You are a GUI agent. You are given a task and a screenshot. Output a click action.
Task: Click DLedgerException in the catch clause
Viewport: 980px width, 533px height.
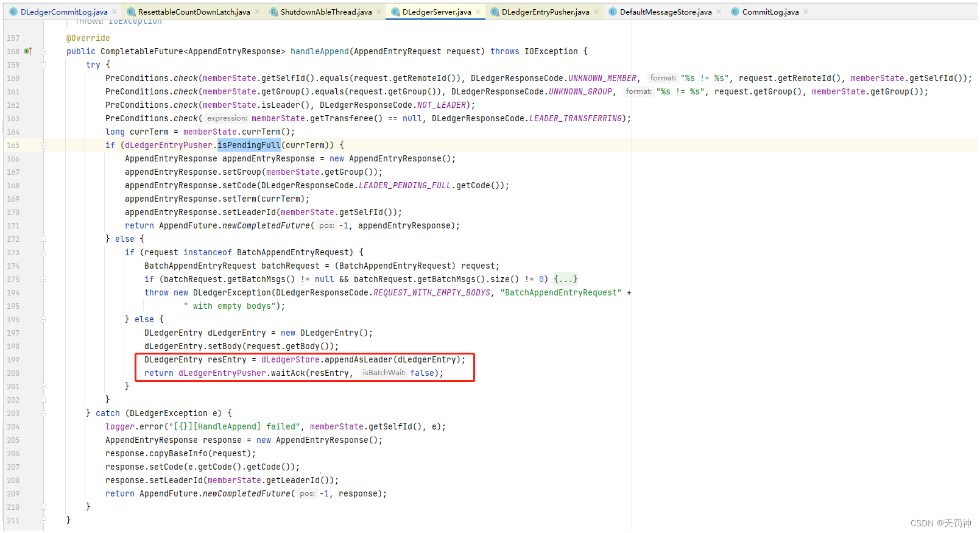point(169,413)
